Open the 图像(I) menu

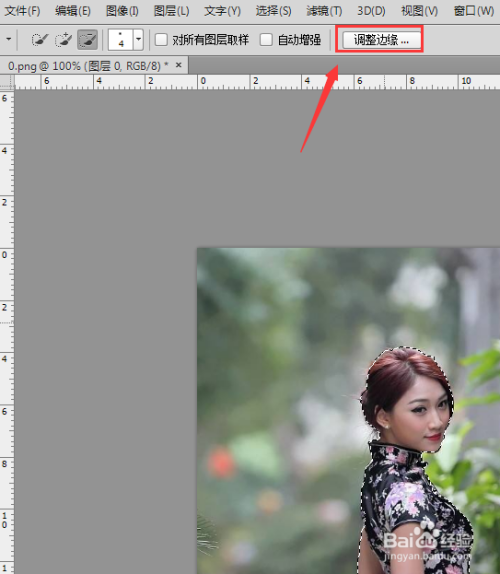122,11
